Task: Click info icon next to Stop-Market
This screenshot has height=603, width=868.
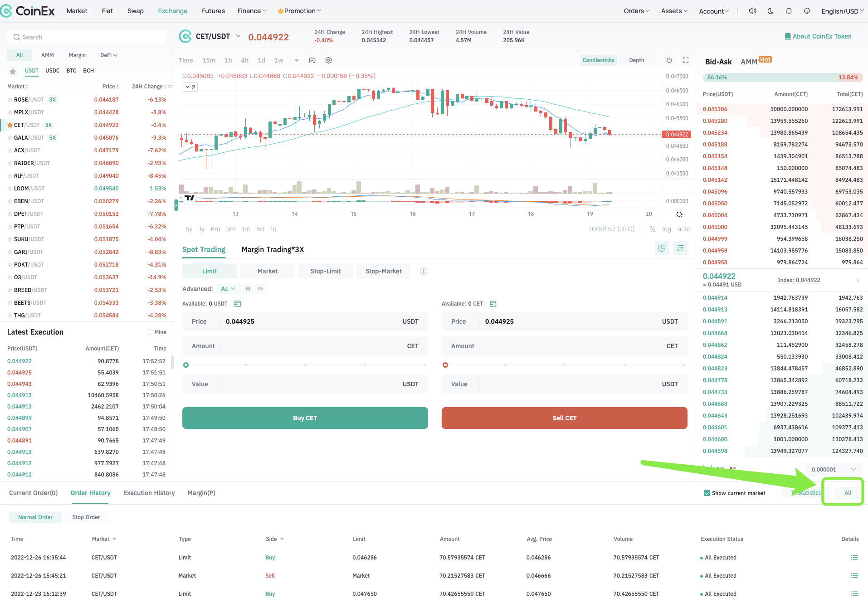Action: [424, 271]
